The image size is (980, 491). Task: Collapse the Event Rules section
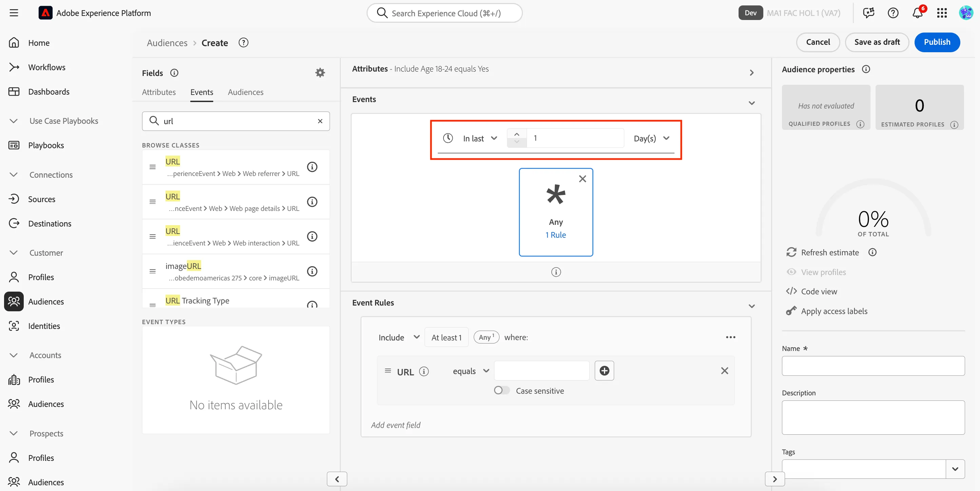(x=751, y=306)
